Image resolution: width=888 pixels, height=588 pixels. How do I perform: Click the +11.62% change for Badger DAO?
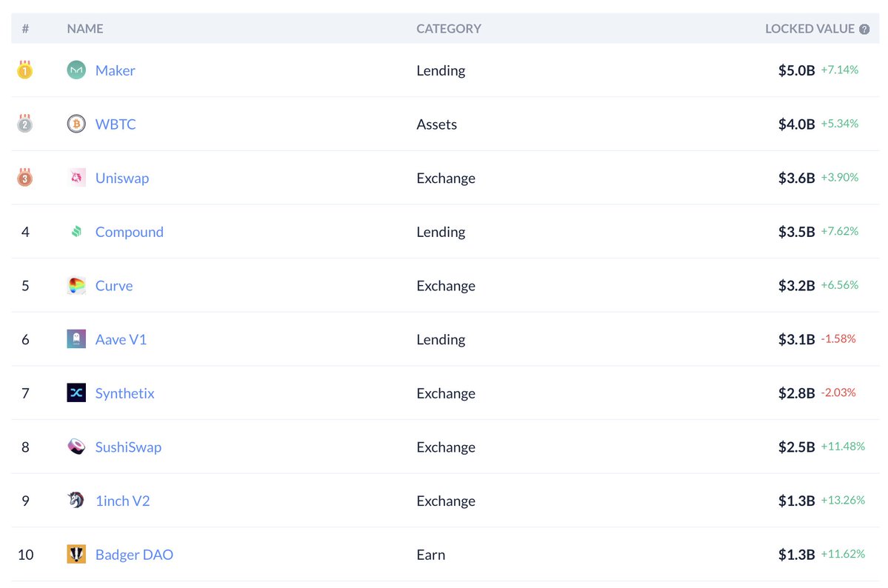click(x=843, y=554)
